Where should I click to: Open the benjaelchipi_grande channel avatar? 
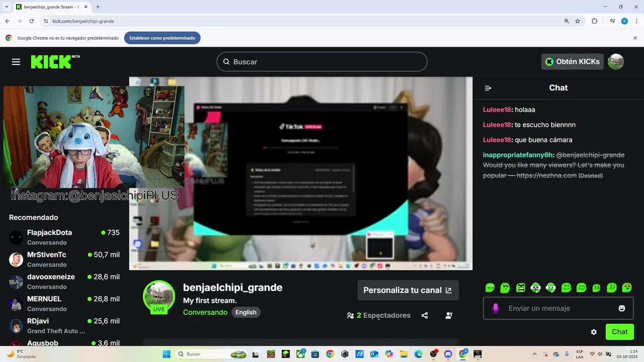pos(159,297)
